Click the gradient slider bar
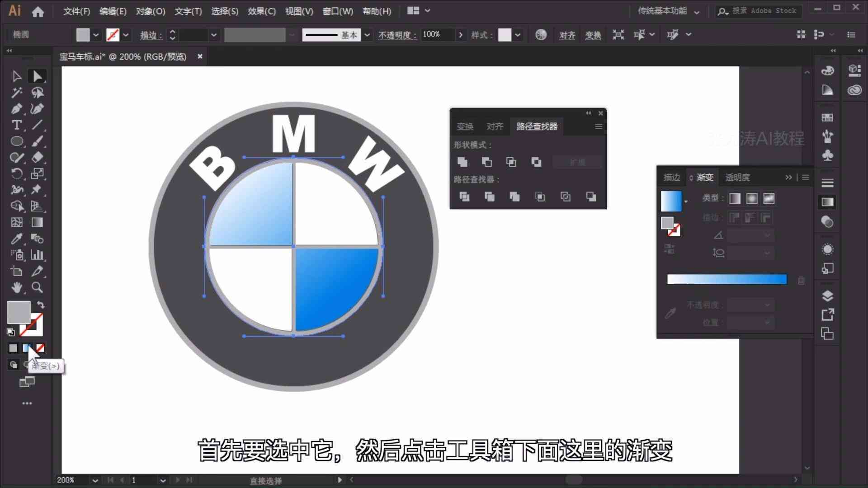 727,279
